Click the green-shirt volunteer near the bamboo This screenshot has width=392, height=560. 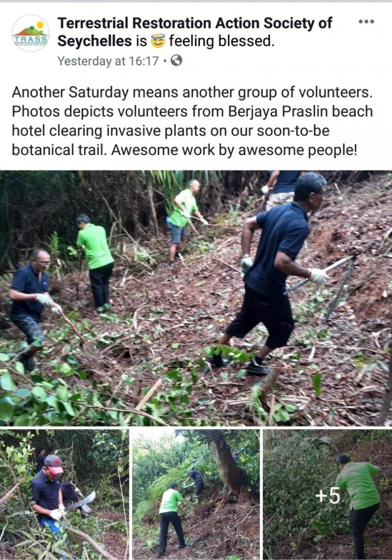click(96, 262)
